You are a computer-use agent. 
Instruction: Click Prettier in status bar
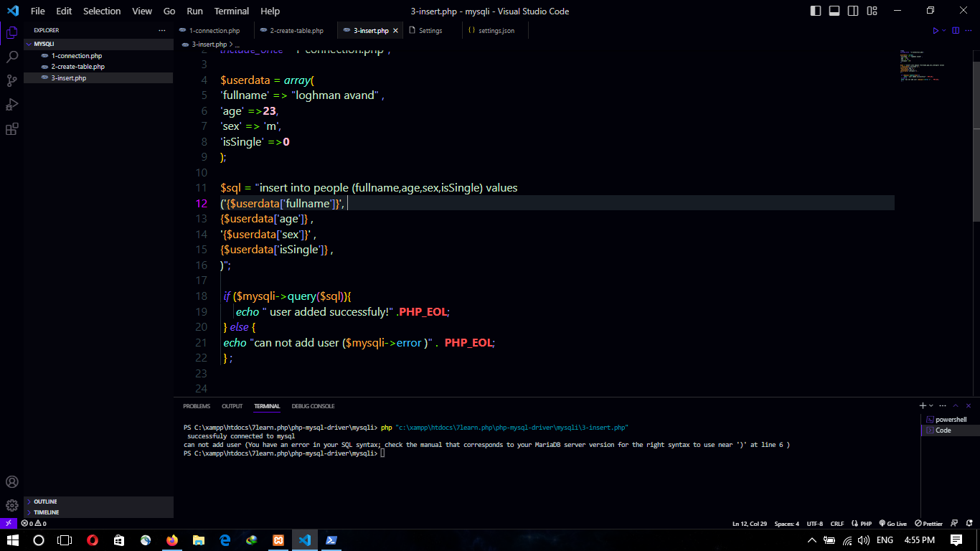(x=928, y=523)
